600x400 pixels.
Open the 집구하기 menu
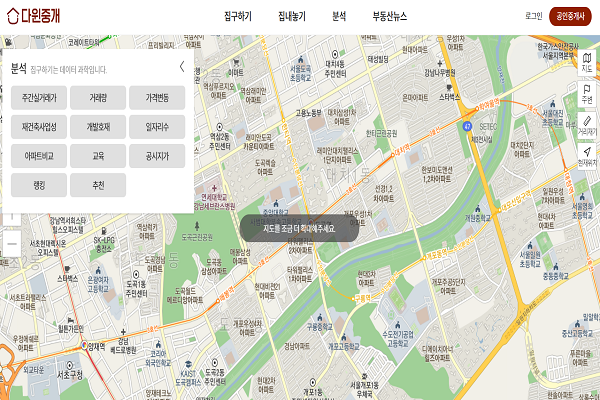[238, 16]
